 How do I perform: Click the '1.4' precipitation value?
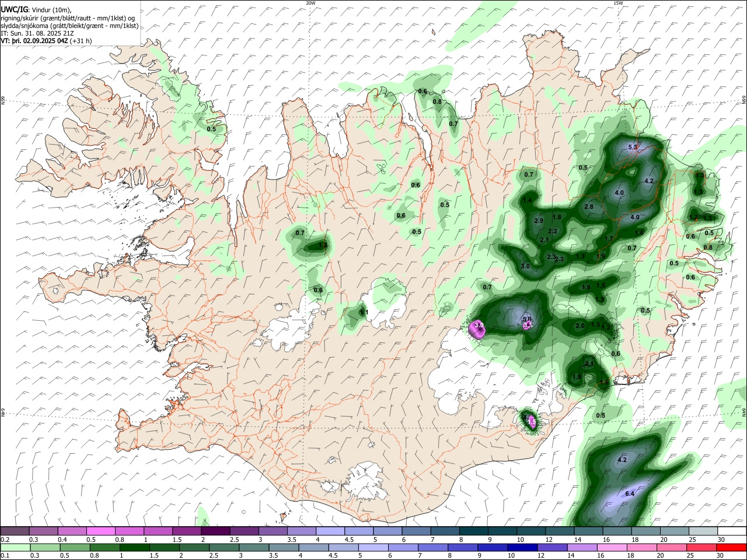[527, 201]
